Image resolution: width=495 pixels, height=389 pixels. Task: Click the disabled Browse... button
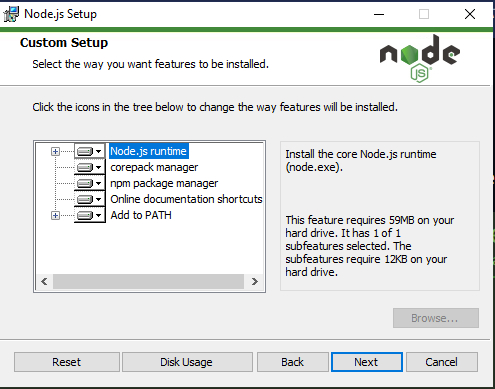(x=436, y=318)
